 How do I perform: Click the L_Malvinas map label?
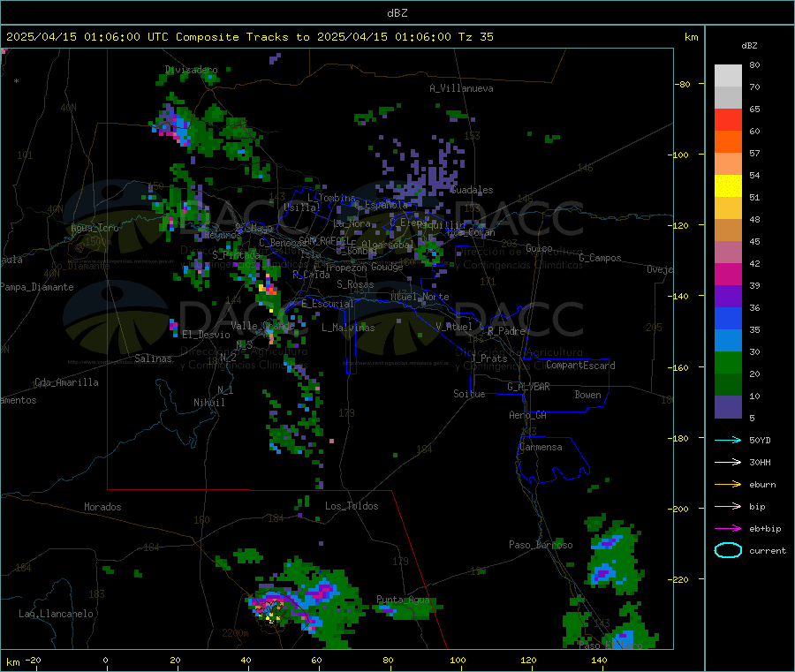tap(348, 328)
